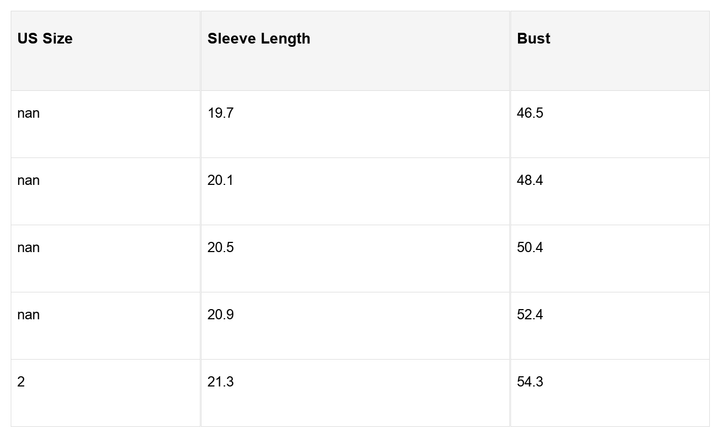The image size is (720, 437).
Task: Click the sleeve length value 20.9
Action: pos(220,315)
